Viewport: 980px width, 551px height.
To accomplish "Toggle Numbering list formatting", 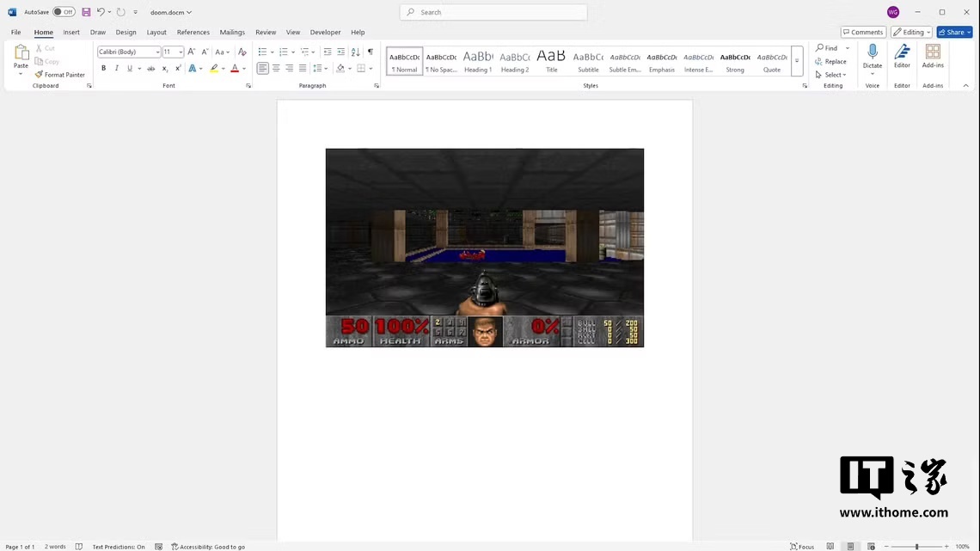I will point(283,52).
